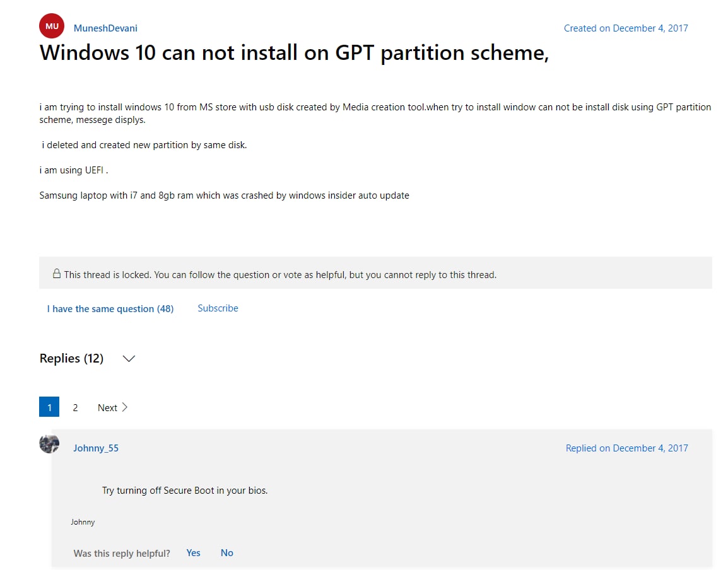Go to page 2 of replies

tap(75, 407)
